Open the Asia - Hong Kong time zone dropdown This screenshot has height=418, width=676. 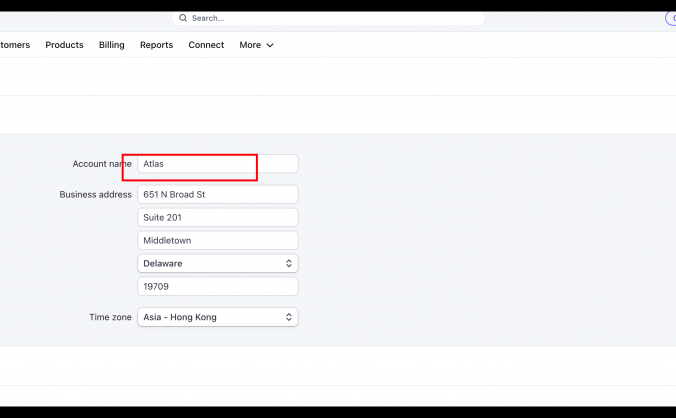coord(217,317)
